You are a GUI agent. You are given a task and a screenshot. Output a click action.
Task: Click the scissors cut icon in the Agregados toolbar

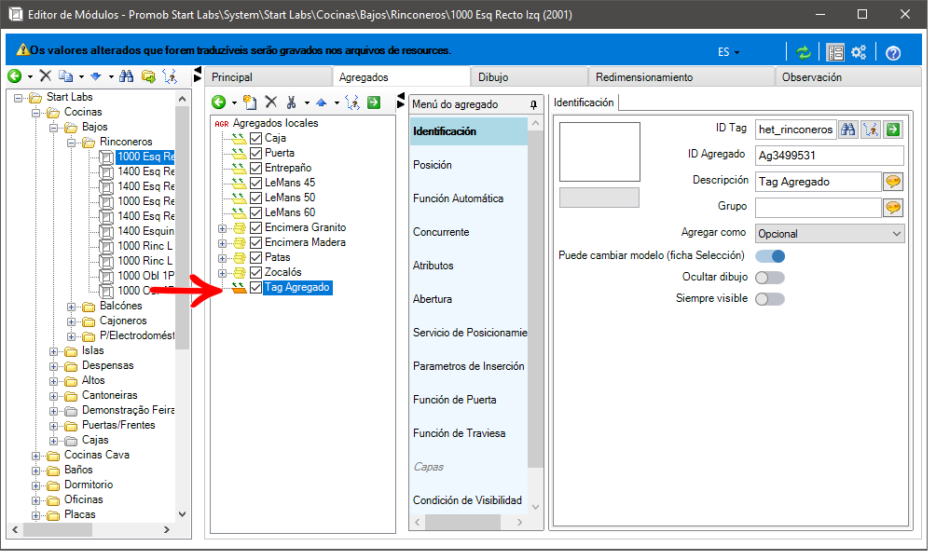tap(291, 102)
